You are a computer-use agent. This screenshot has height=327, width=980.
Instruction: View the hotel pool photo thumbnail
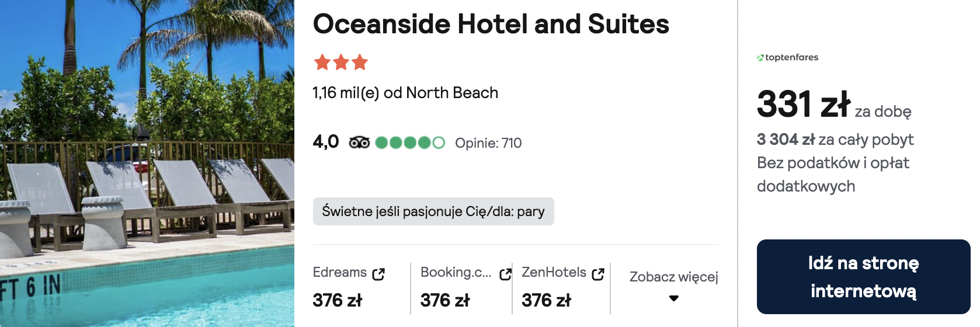tap(147, 163)
